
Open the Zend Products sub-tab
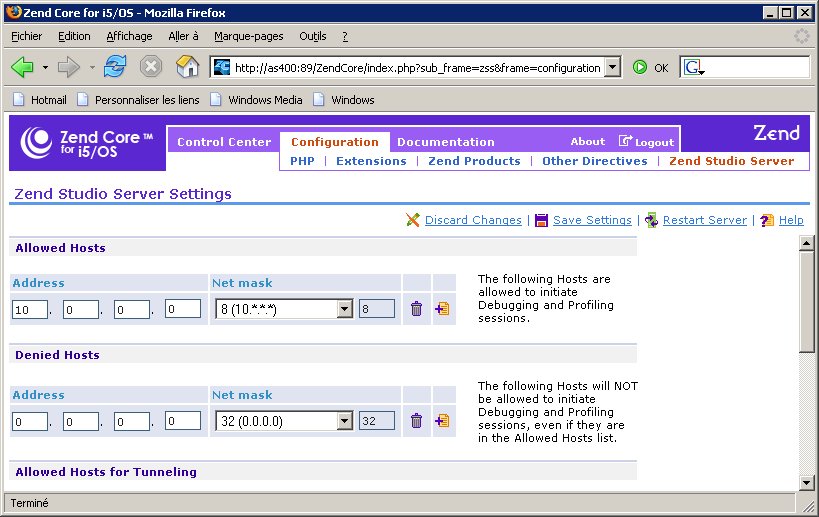tap(474, 161)
